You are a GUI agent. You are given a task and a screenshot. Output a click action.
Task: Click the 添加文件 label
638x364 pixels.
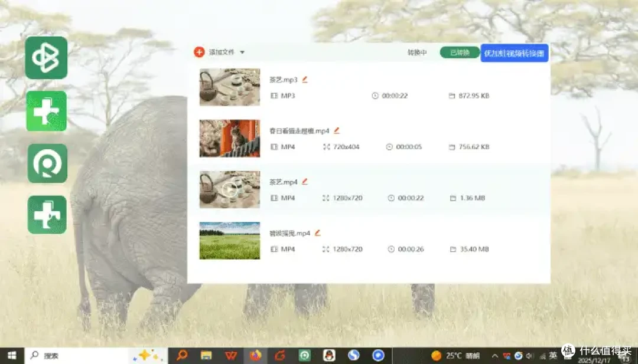[222, 52]
